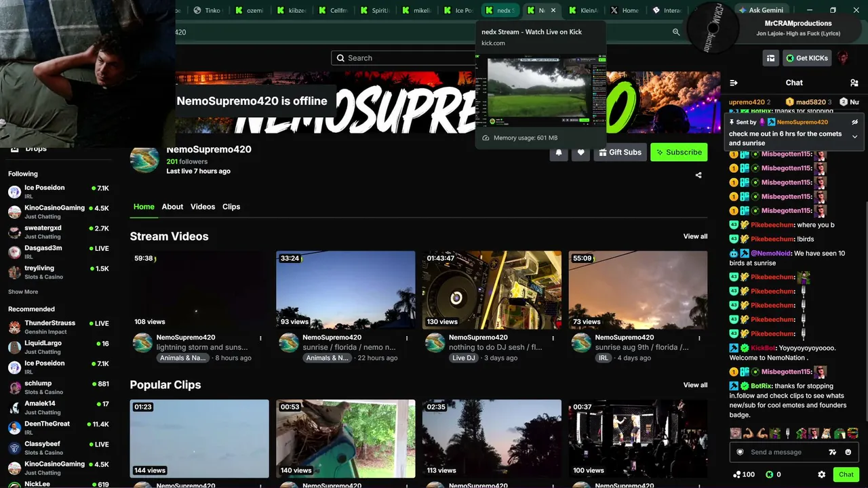Click NemoSupremo420 username in pinned message
This screenshot has height=488, width=868.
pyautogui.click(x=802, y=122)
